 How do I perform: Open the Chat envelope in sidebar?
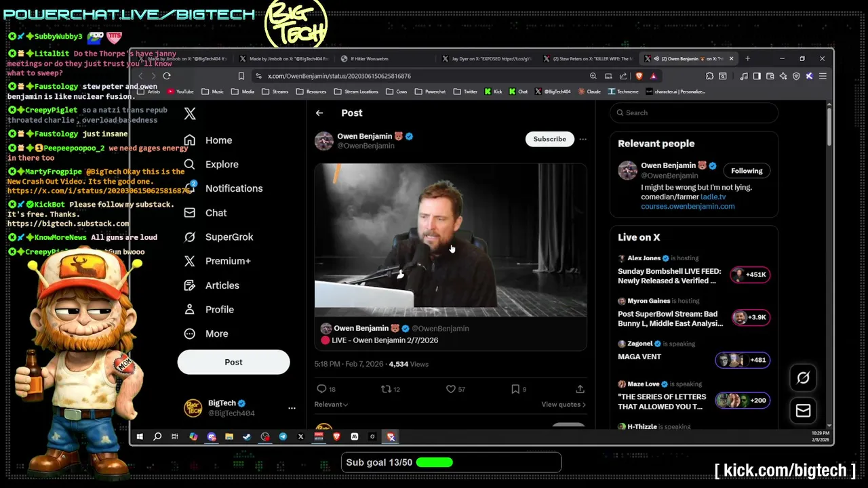[x=190, y=213]
